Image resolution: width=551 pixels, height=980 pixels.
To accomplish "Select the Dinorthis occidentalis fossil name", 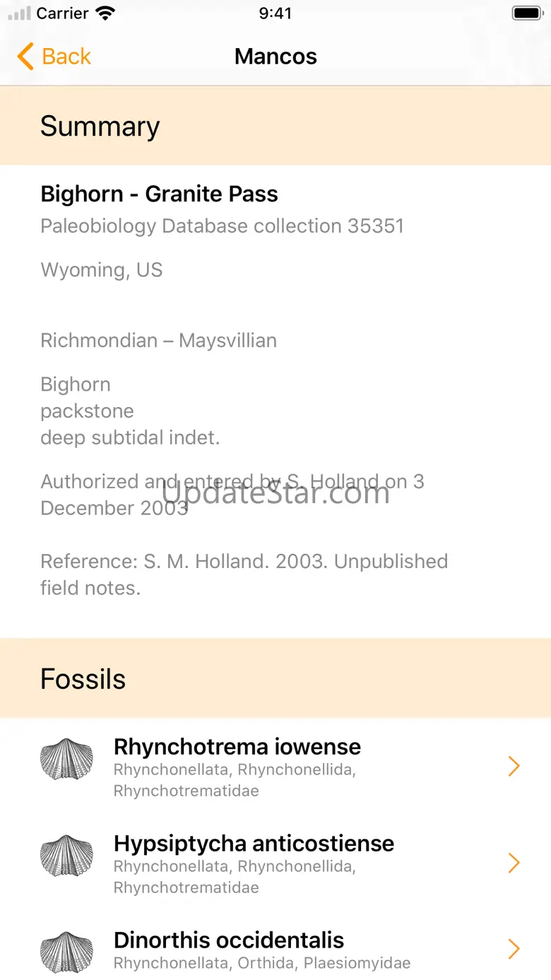I will click(x=229, y=940).
